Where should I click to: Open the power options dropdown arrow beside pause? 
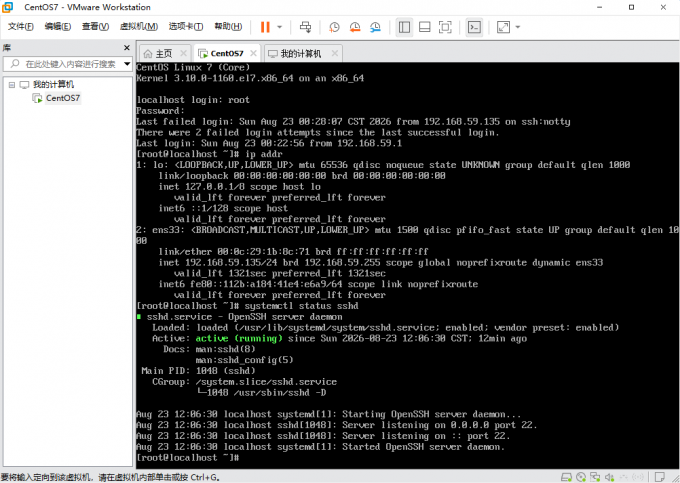280,27
